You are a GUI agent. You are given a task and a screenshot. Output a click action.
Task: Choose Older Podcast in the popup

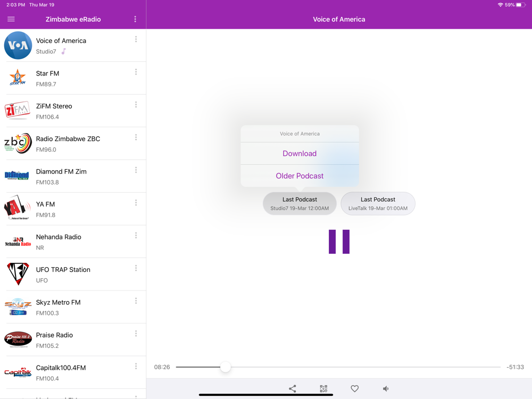point(300,176)
